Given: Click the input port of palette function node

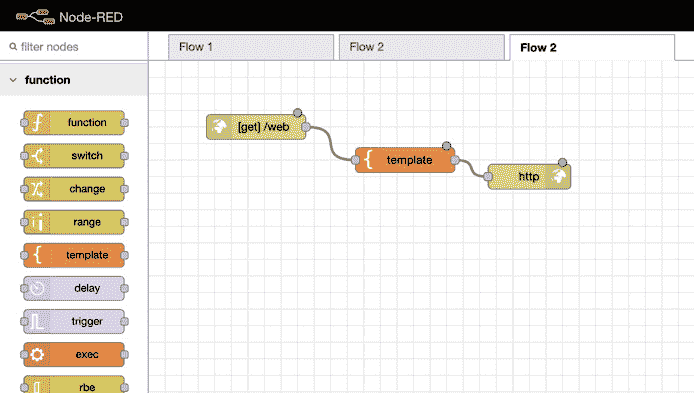Looking at the screenshot, I should pos(24,123).
